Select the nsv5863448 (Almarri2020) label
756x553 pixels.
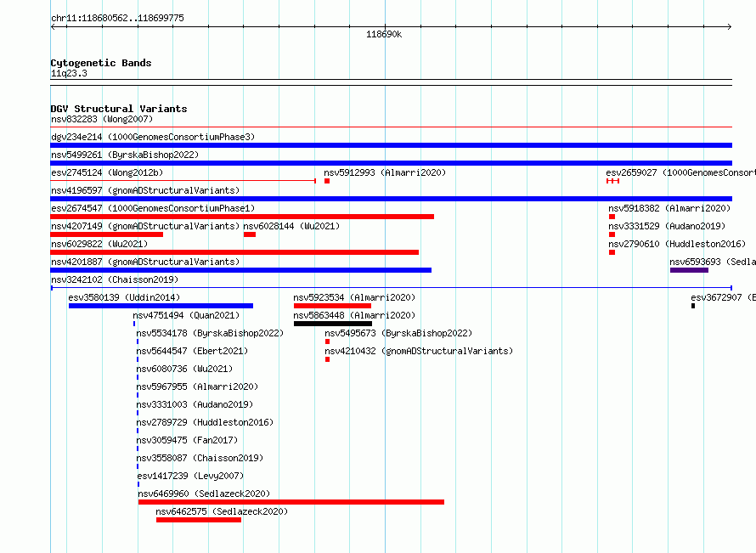click(354, 315)
